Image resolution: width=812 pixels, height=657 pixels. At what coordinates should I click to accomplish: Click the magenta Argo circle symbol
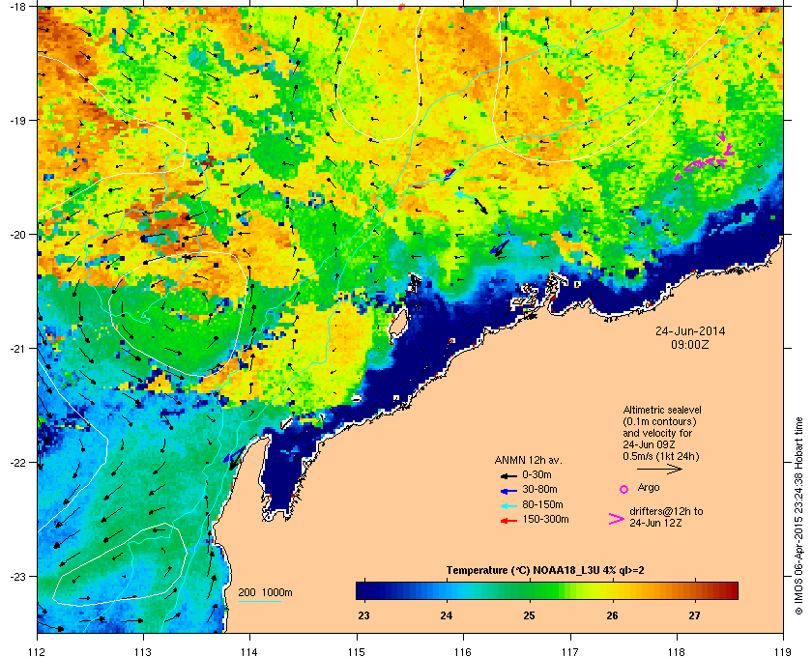(624, 489)
